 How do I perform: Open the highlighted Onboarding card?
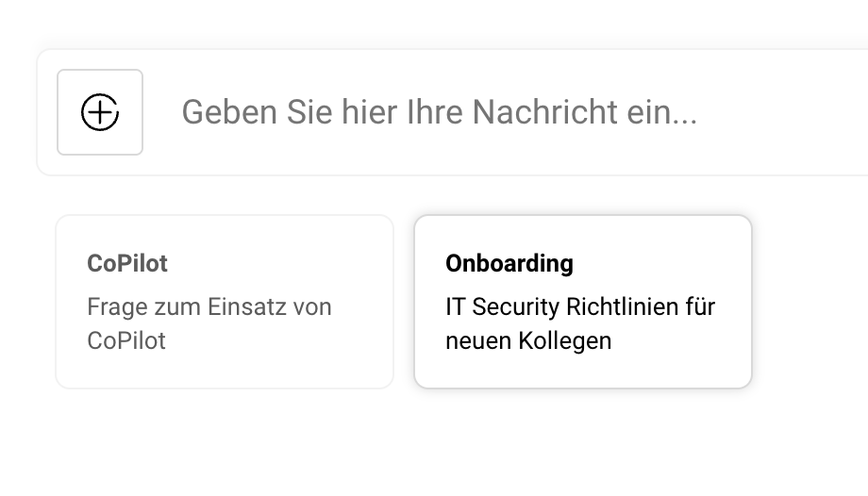582,302
